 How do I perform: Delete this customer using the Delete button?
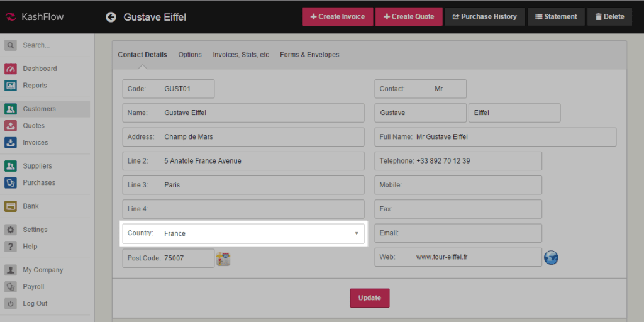click(609, 17)
